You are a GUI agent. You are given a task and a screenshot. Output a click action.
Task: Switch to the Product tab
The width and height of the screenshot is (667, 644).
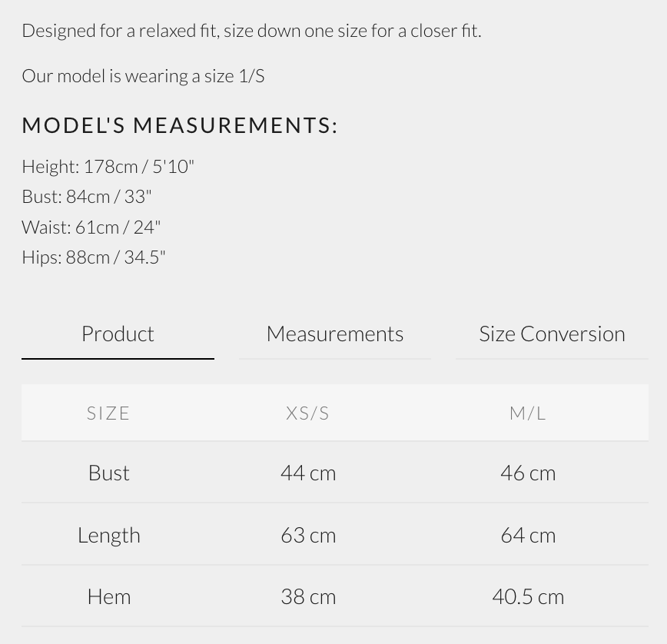[118, 334]
